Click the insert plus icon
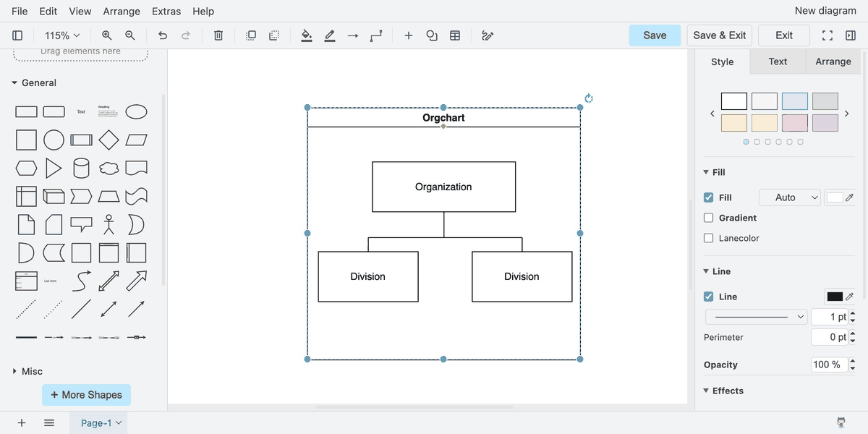Image resolution: width=868 pixels, height=434 pixels. pyautogui.click(x=409, y=35)
